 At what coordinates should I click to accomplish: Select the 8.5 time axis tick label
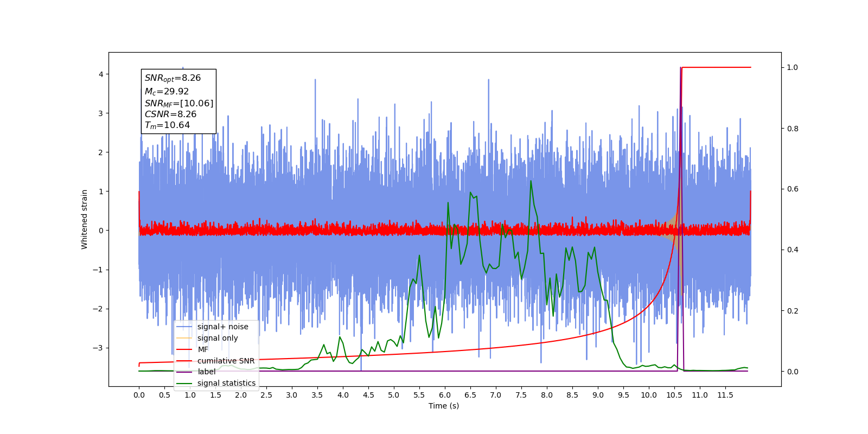point(572,395)
